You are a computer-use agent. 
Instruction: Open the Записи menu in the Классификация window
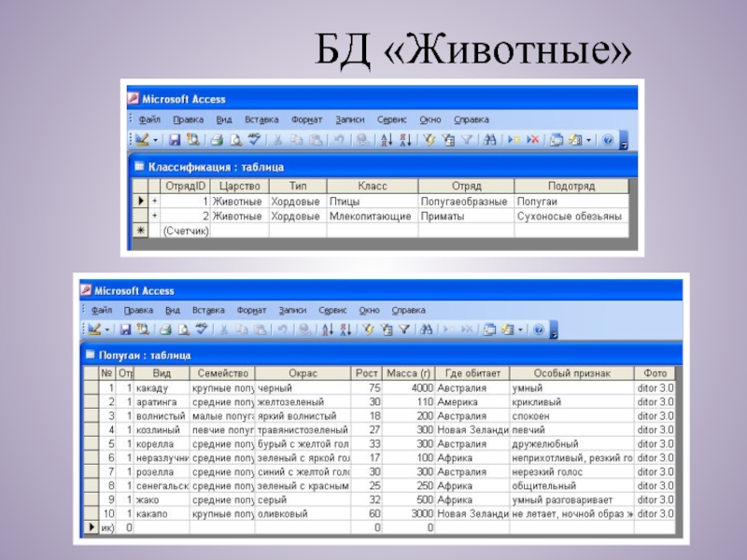[x=350, y=119]
